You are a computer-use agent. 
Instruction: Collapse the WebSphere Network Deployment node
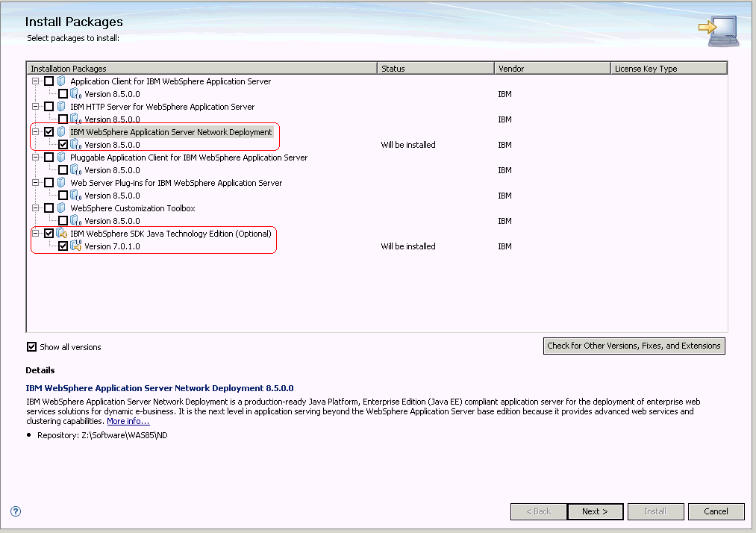point(35,131)
